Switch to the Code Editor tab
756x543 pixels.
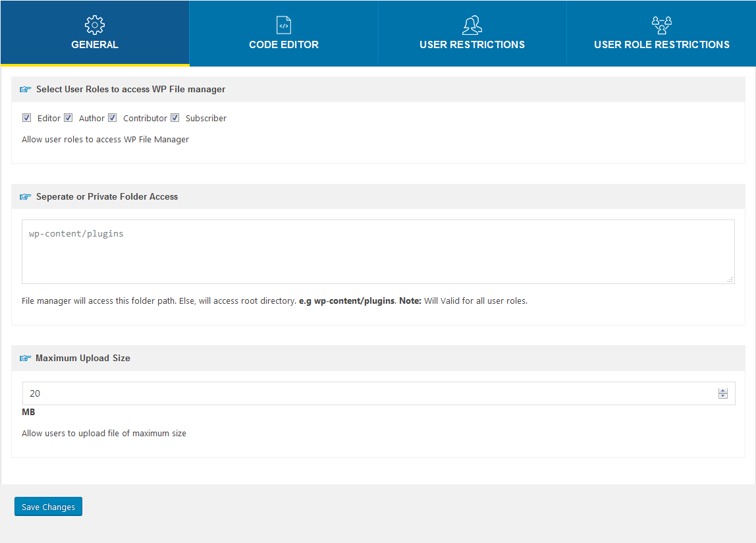[x=284, y=45]
